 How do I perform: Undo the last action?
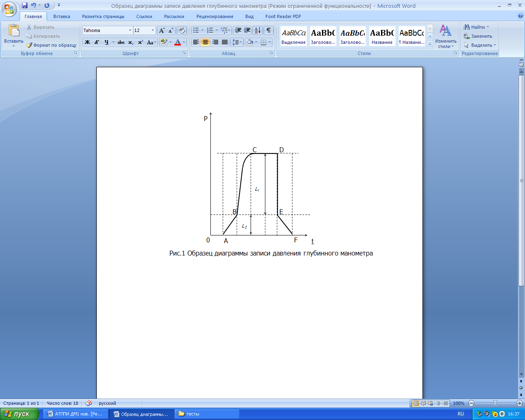coord(34,6)
